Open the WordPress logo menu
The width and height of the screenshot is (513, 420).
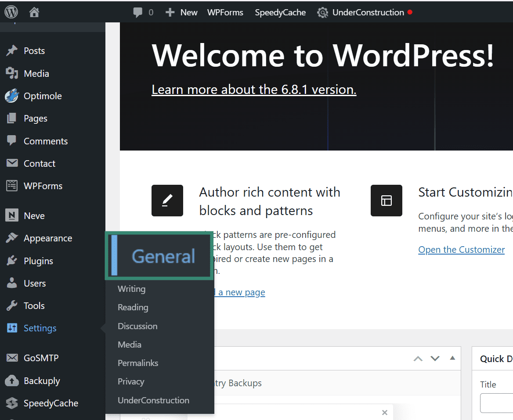pyautogui.click(x=11, y=12)
